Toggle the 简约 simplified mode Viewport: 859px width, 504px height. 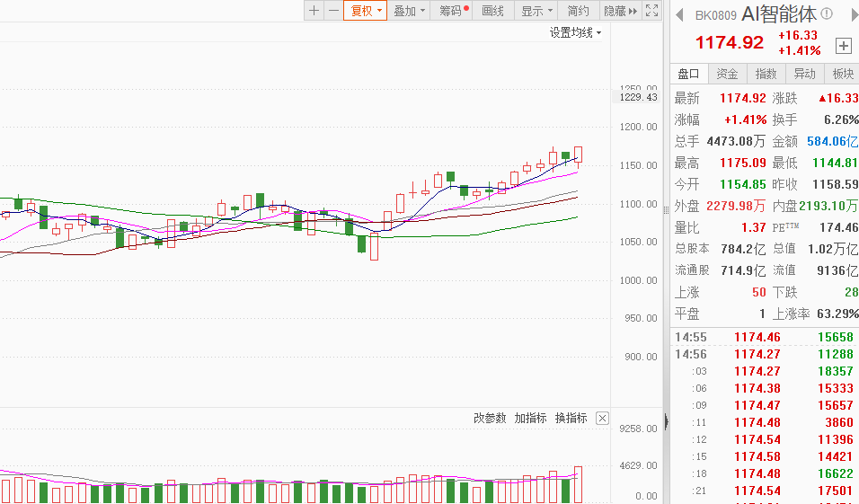click(579, 11)
